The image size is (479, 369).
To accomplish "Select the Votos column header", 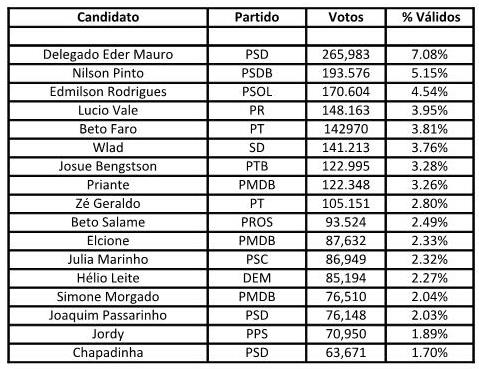I will (x=346, y=17).
